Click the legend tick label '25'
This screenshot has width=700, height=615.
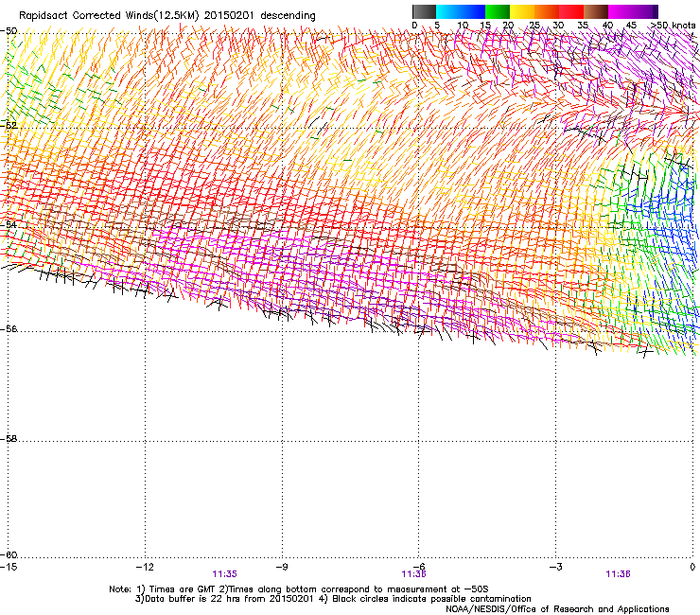(534, 26)
